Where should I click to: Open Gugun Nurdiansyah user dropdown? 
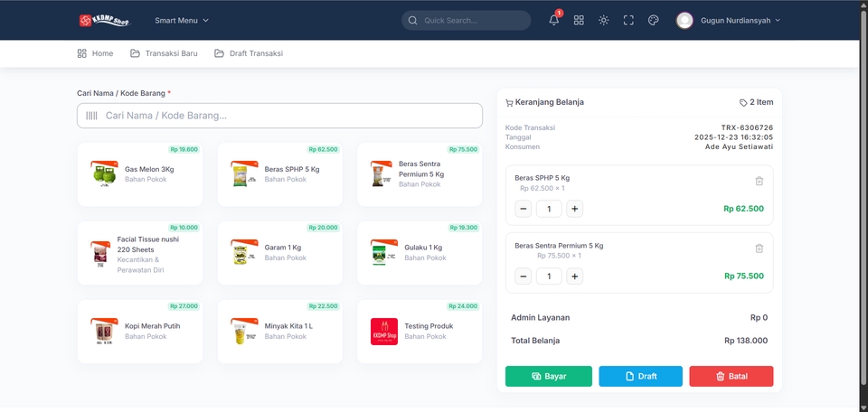728,21
